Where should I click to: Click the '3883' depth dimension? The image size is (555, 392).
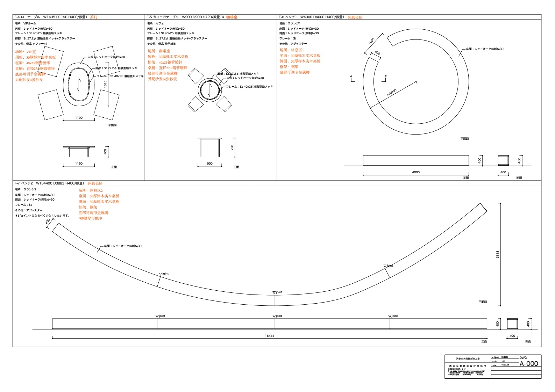498,254
